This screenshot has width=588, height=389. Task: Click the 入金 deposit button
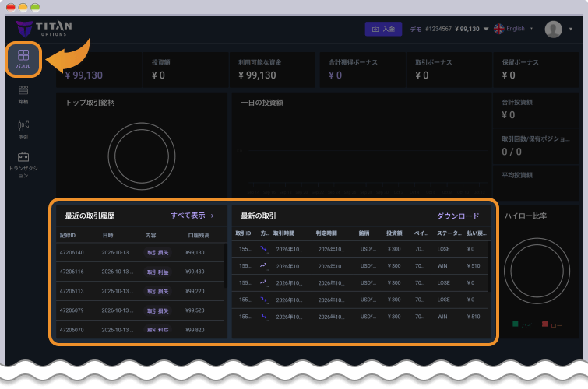click(x=383, y=29)
